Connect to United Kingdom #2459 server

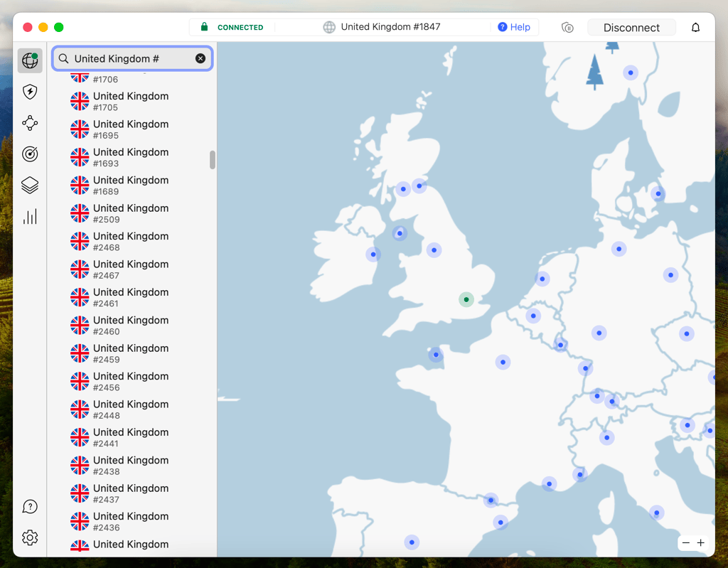pyautogui.click(x=132, y=353)
